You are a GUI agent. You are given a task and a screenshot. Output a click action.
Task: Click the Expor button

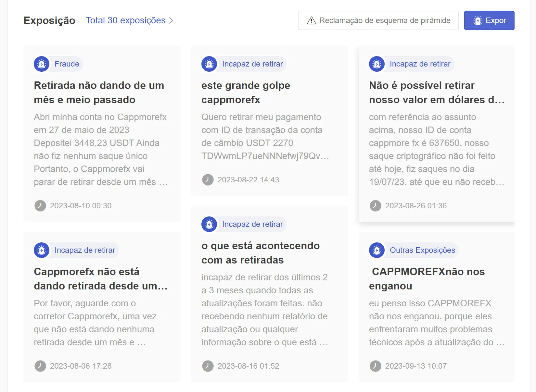tap(489, 20)
